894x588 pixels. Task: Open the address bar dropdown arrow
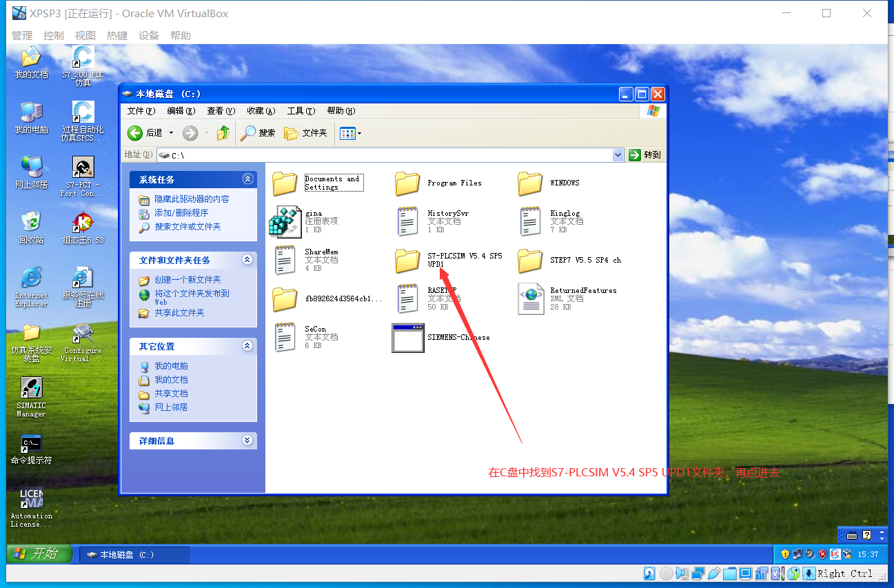point(618,155)
